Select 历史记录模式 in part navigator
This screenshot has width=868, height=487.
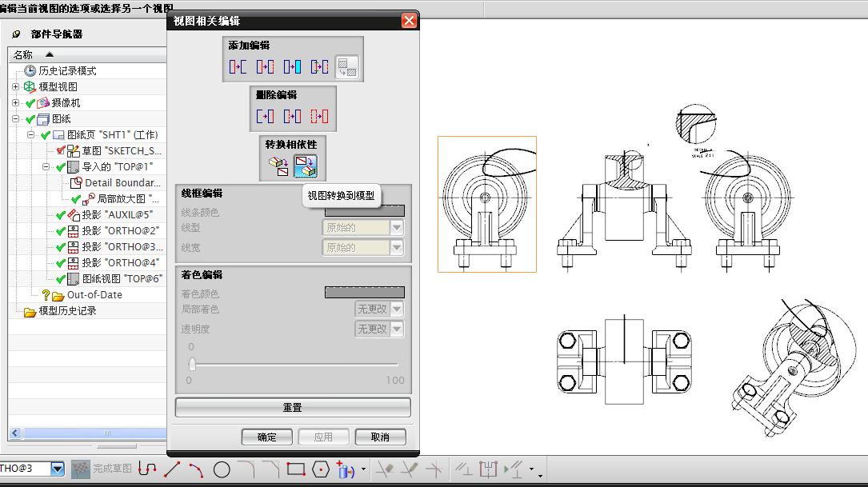(x=67, y=71)
